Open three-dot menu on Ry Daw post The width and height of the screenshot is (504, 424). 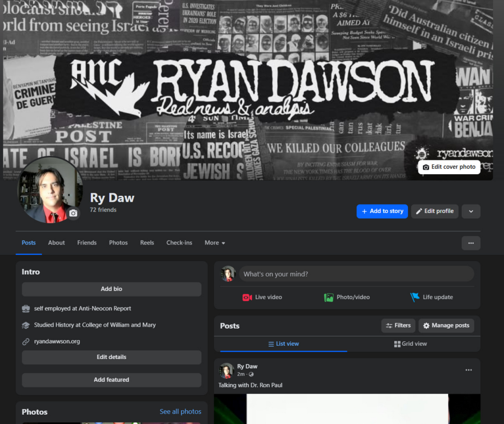(469, 370)
